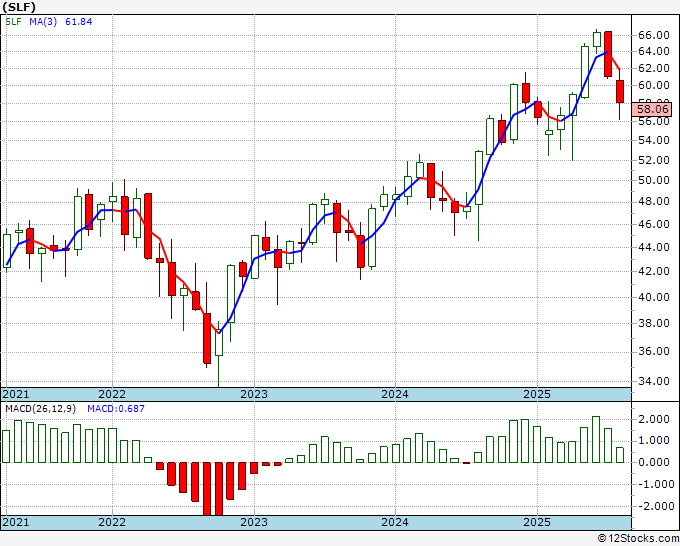Click the -1.000 MACD axis label
This screenshot has height=546, width=680.
coord(654,484)
